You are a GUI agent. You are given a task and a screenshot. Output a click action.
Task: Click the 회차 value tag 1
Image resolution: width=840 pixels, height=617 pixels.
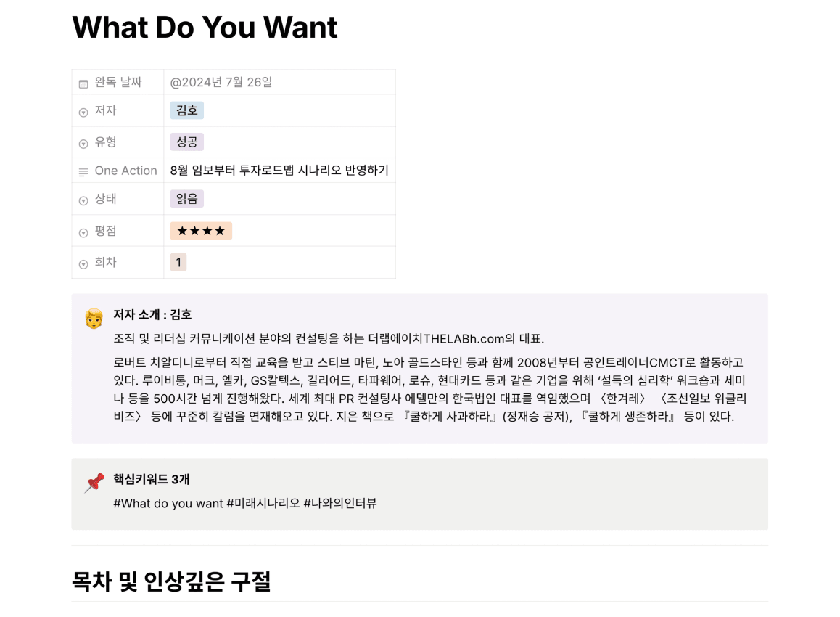[x=178, y=263]
